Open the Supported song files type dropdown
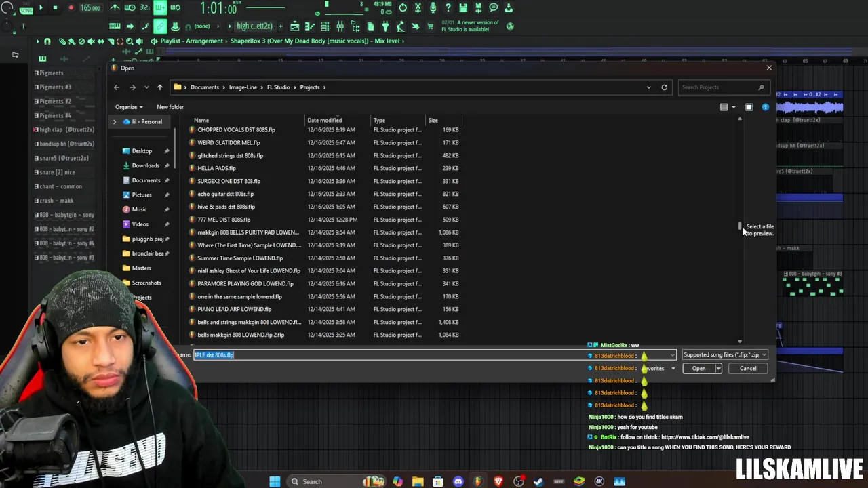This screenshot has width=868, height=488. pos(724,355)
